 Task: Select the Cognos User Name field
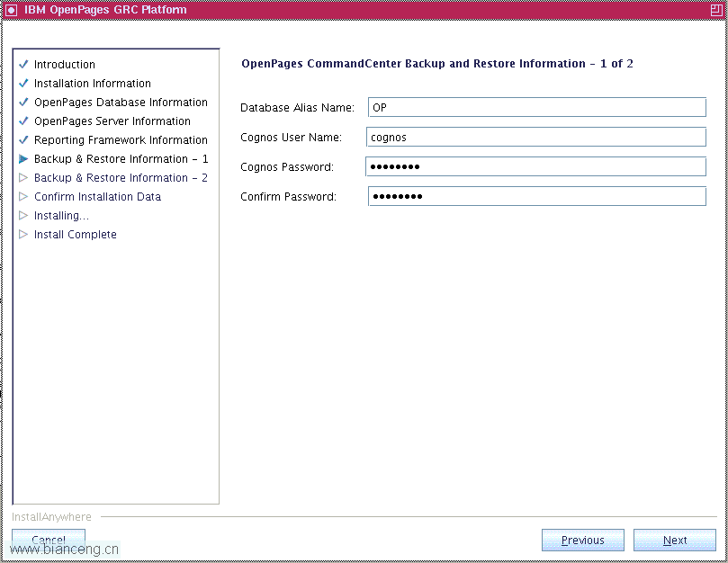(x=536, y=137)
